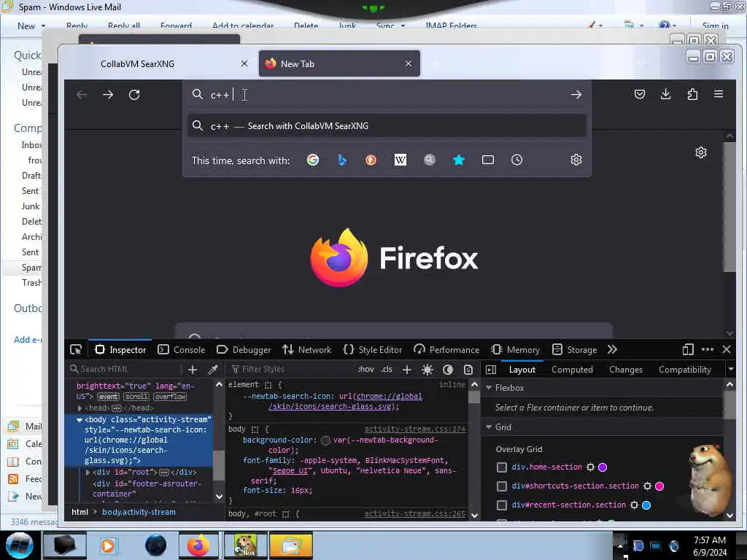Change div#recent-section grid overlay color
Viewport: 747px width, 560px height.
click(x=646, y=505)
